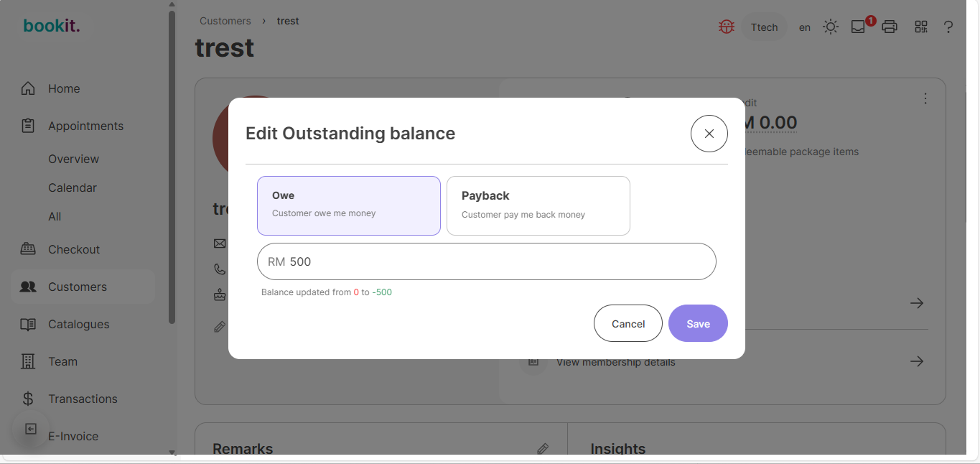The width and height of the screenshot is (980, 464).
Task: Click Save to update outstanding balance
Action: tap(697, 323)
